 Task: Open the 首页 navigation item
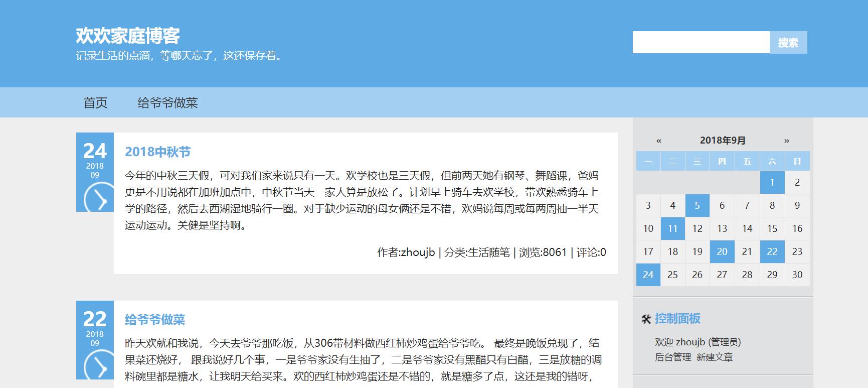(95, 103)
